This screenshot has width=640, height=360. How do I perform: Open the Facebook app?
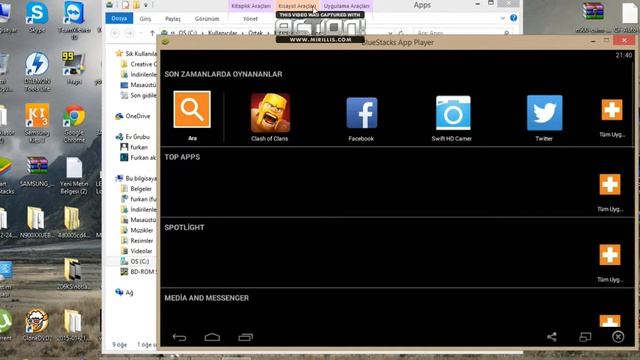pos(362,113)
